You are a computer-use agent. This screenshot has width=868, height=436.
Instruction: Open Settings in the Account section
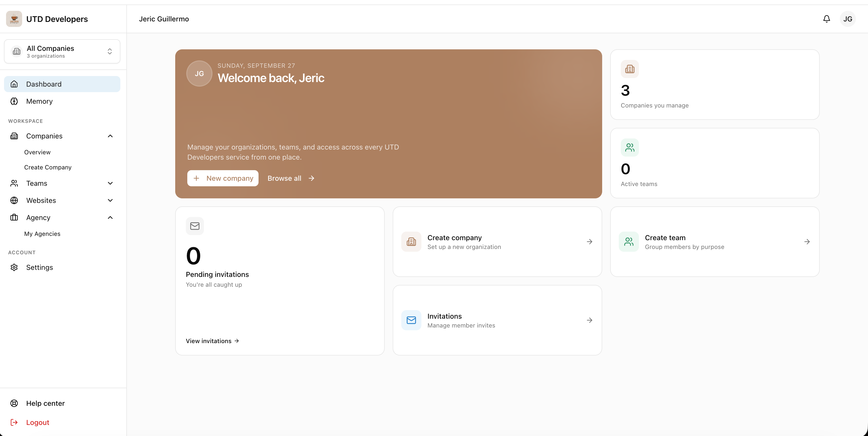pyautogui.click(x=62, y=267)
